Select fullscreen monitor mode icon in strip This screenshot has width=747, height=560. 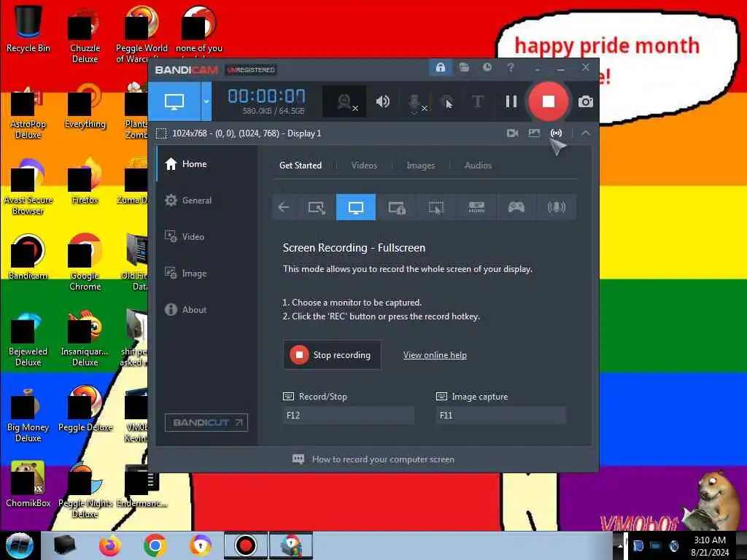(x=356, y=207)
